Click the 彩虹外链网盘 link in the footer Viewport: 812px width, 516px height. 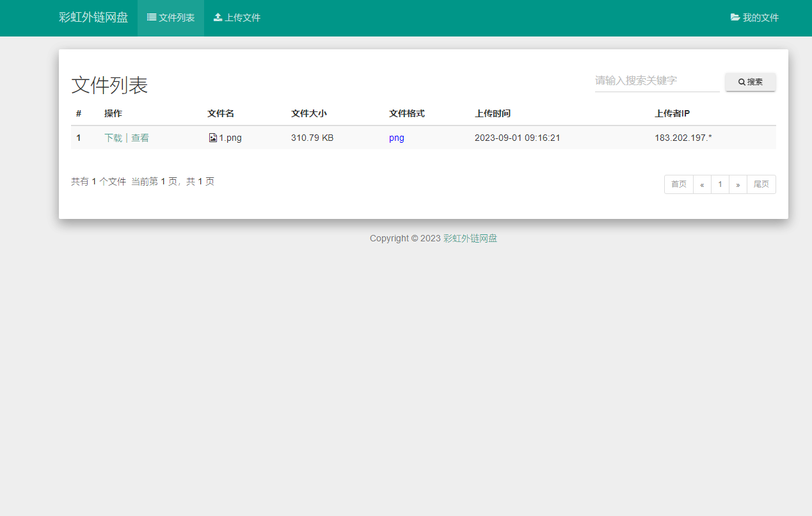470,238
